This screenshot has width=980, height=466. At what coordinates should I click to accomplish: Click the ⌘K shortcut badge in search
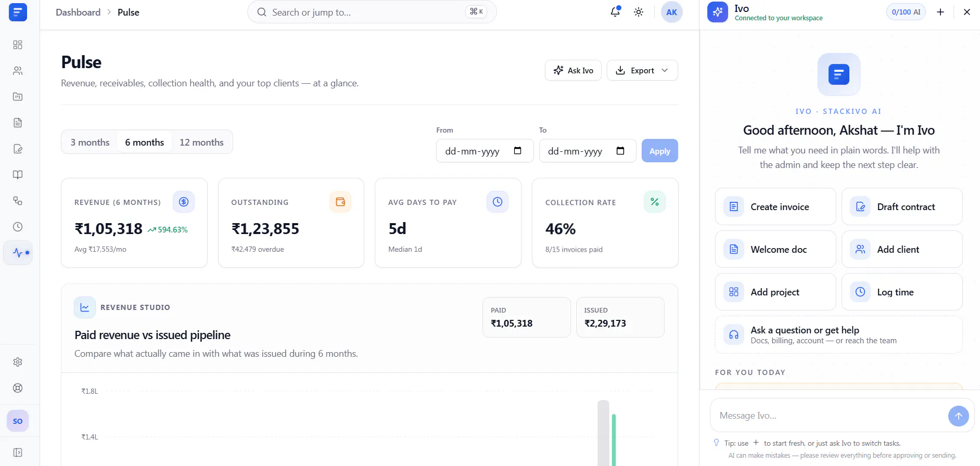(476, 11)
